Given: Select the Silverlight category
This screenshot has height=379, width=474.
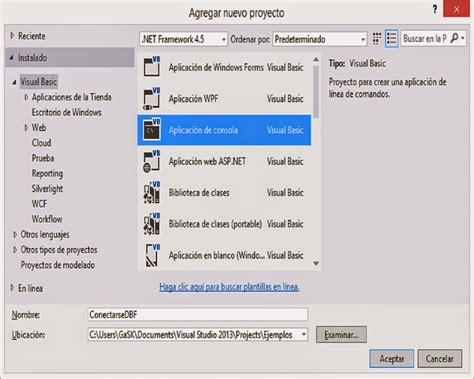Looking at the screenshot, I should 47,189.
